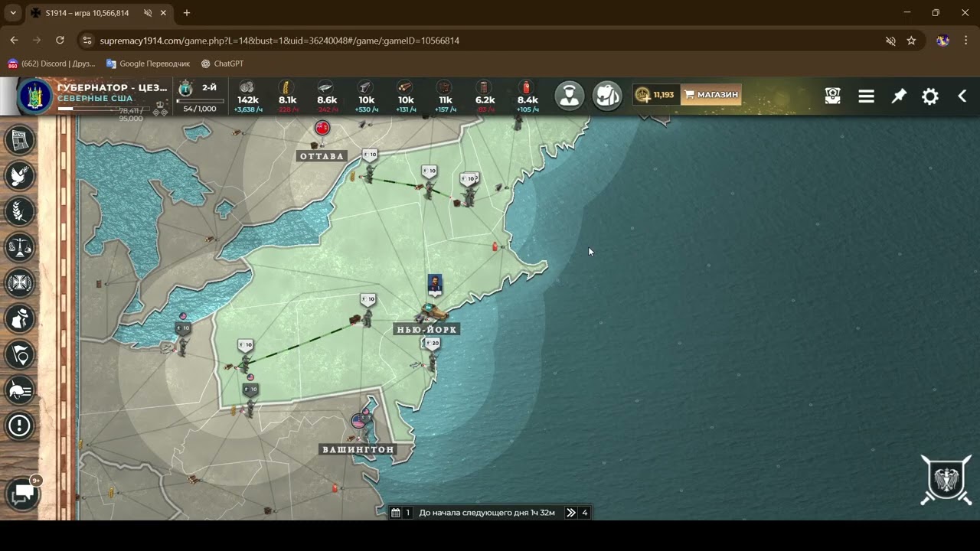Click the red marker above Оттава
This screenshot has height=551, width=980.
(322, 128)
